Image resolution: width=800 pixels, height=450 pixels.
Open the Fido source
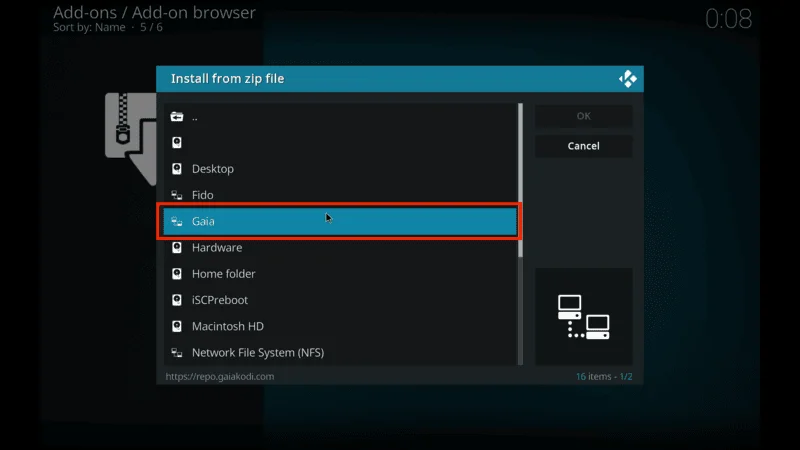tap(340, 195)
